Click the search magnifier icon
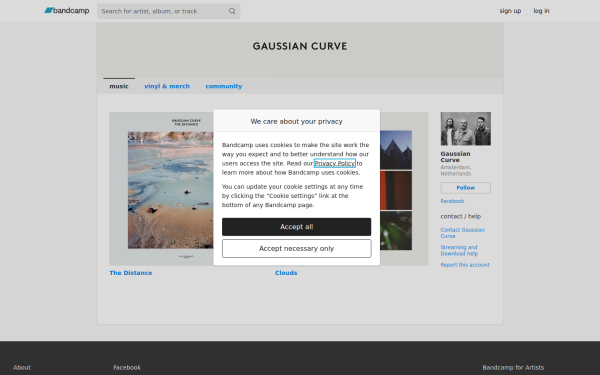 click(x=232, y=11)
